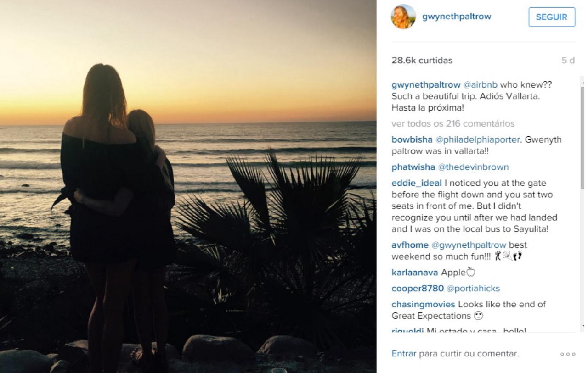Open the karlaanava commenter profile
588x373 pixels.
click(x=415, y=273)
